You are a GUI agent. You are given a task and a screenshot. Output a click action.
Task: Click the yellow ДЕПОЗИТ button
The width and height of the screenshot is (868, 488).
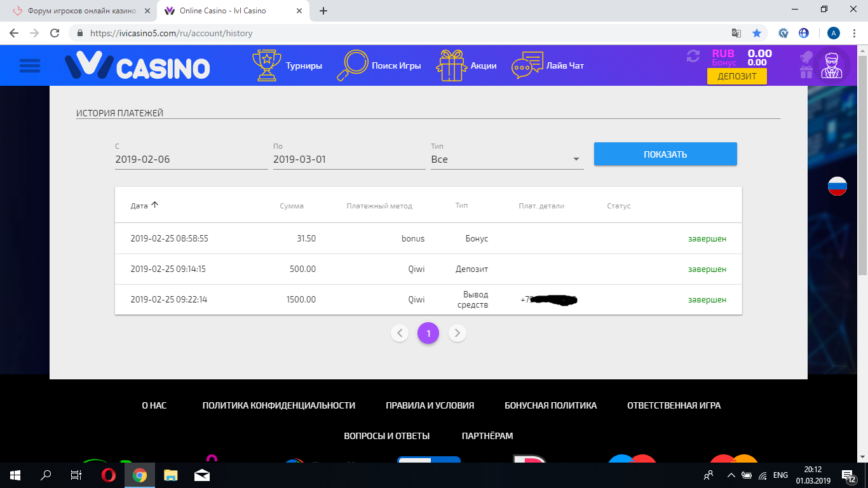point(736,76)
